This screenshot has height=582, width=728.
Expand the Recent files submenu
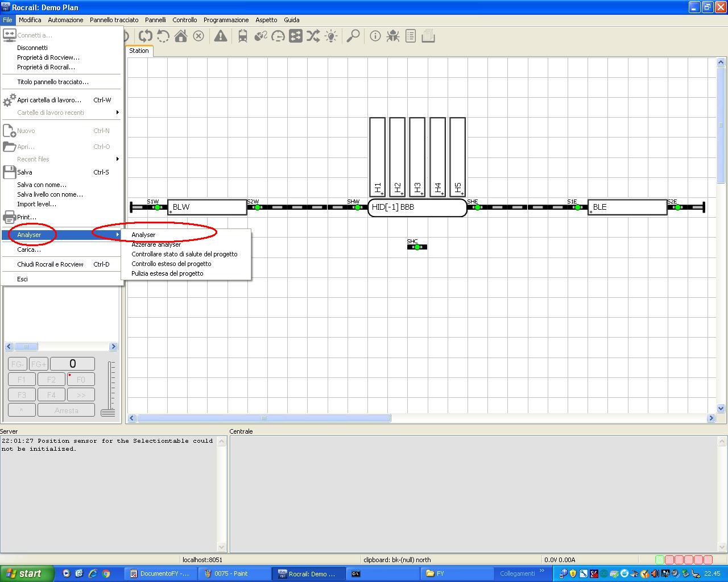coord(61,159)
